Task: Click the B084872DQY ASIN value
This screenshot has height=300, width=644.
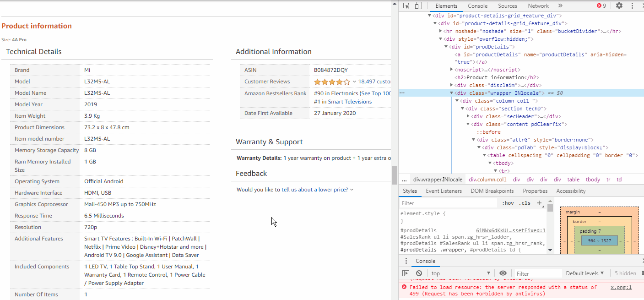Action: pos(330,70)
